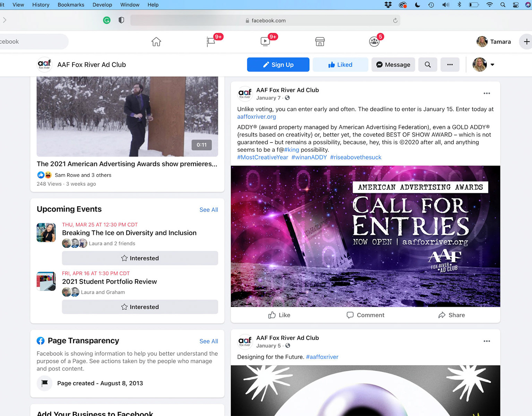The image size is (532, 416).
Task: Open Pages flag icon with 9+ badge
Action: (x=211, y=42)
